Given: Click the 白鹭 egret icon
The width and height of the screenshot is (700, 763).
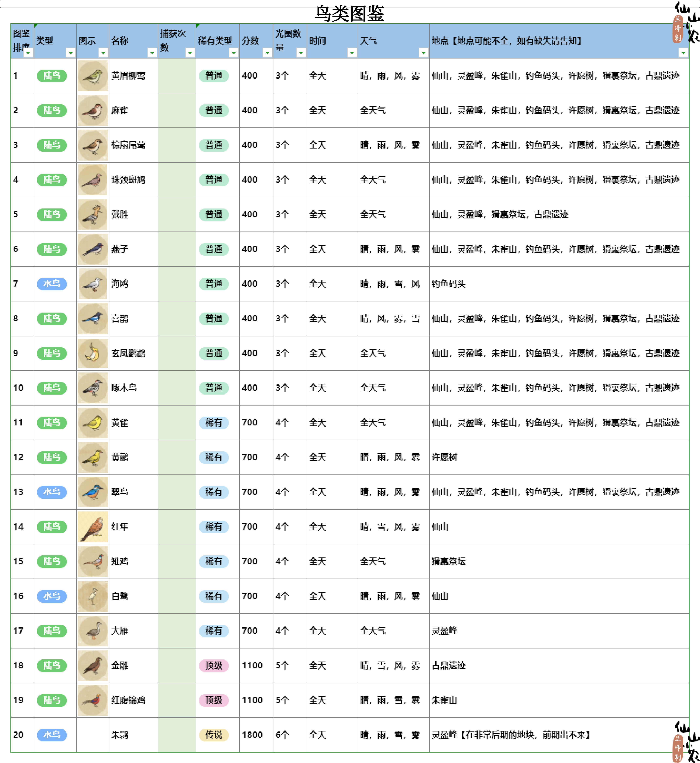Looking at the screenshot, I should tap(93, 596).
